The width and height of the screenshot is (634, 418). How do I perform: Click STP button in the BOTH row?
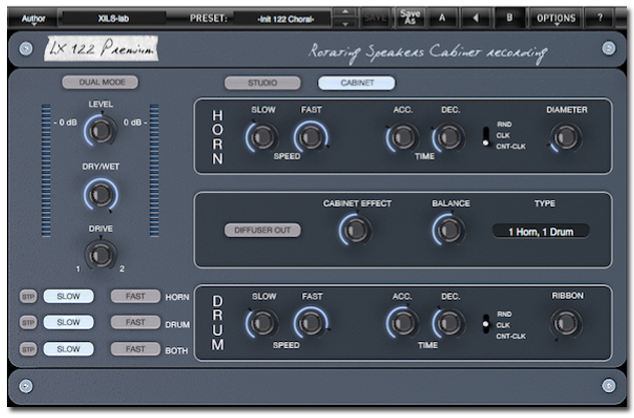point(28,349)
